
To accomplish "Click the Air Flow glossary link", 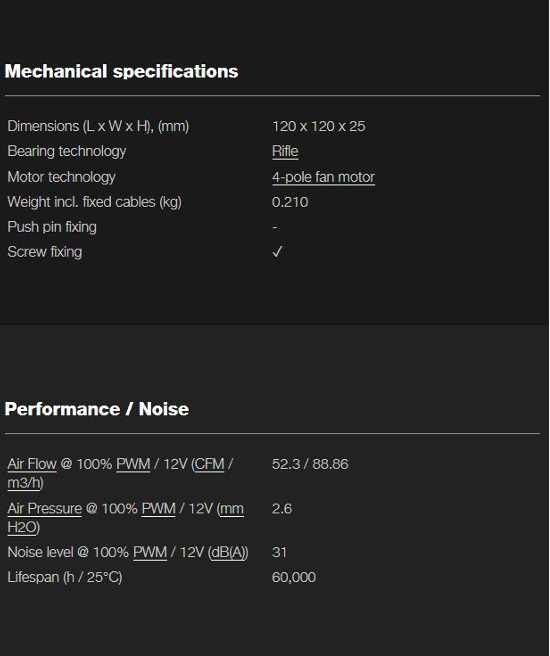I will tap(32, 464).
